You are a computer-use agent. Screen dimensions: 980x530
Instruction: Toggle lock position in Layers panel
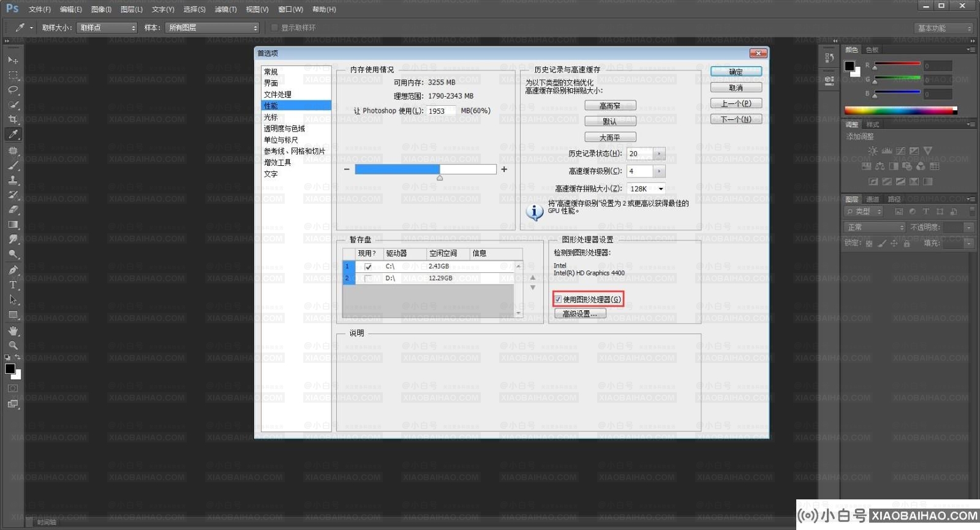(894, 243)
